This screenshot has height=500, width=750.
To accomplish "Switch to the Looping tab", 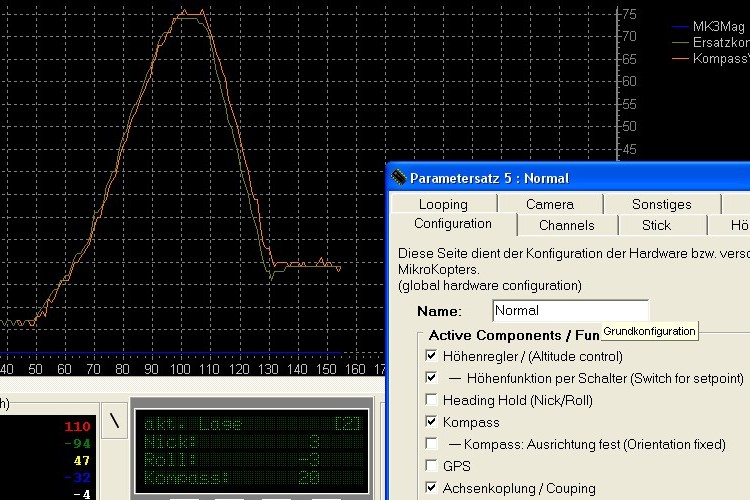I will tap(443, 204).
